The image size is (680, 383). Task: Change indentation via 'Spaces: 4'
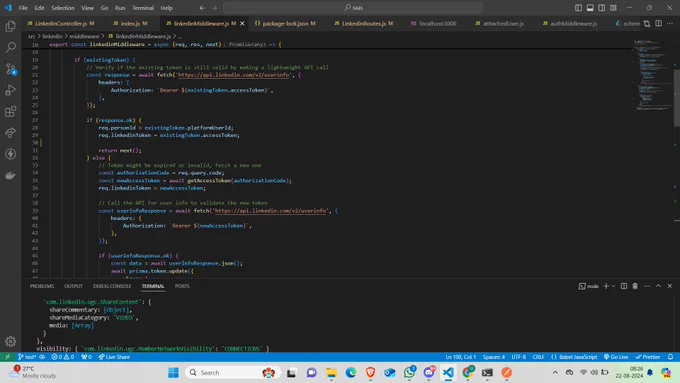tap(494, 357)
